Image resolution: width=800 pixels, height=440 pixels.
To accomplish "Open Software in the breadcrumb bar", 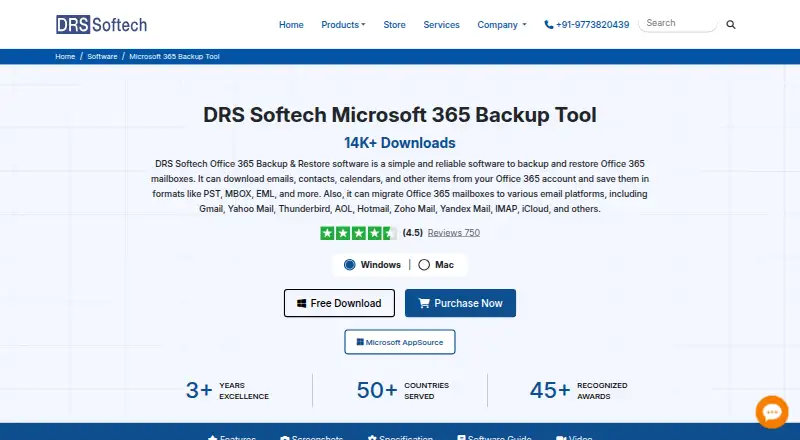I will [x=102, y=57].
